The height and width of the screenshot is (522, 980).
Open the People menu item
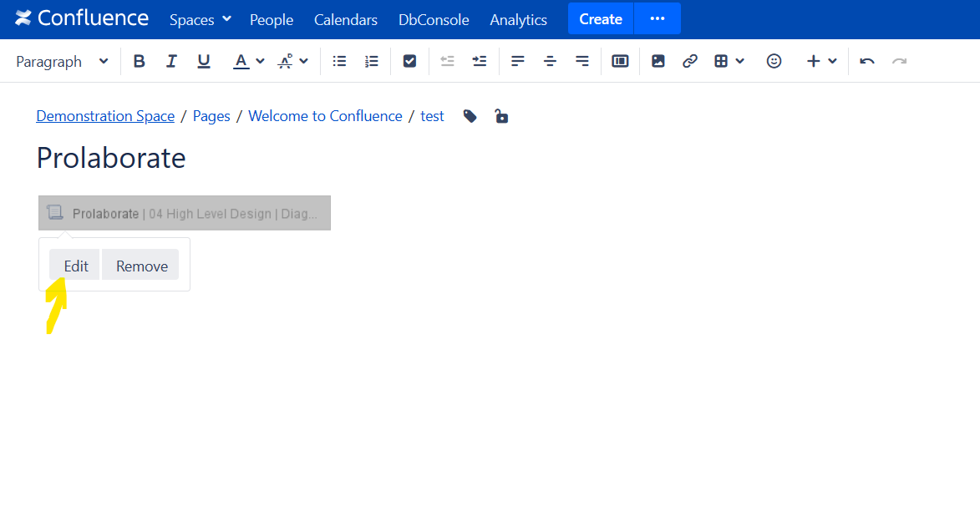(272, 19)
